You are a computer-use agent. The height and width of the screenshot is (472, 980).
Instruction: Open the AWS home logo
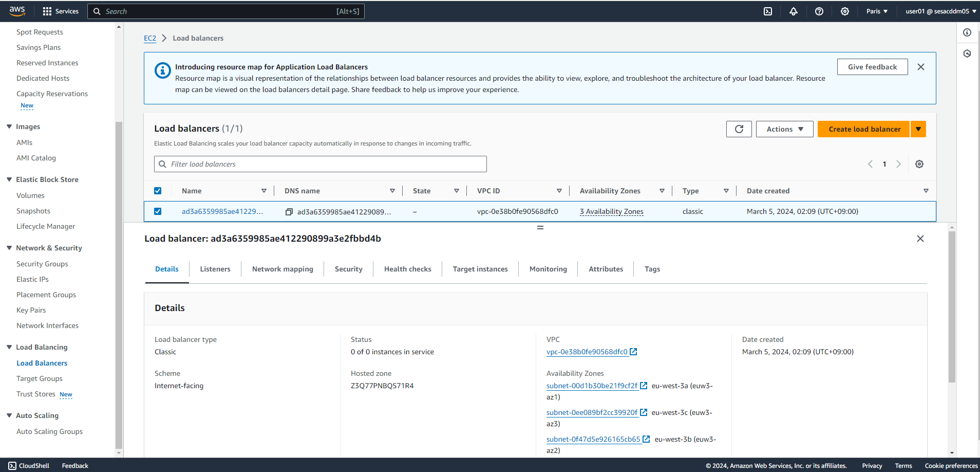coord(17,11)
